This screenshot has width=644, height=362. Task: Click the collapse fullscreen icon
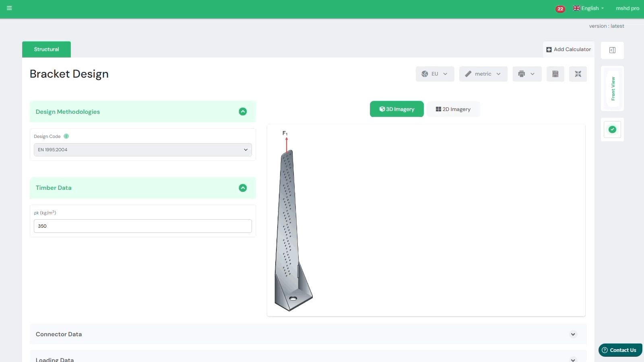click(578, 74)
